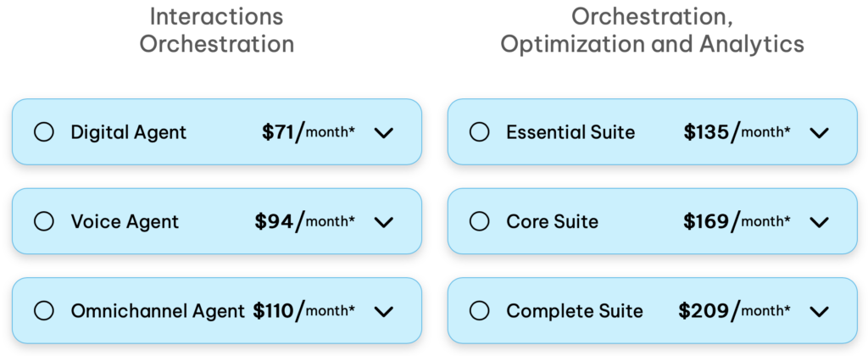Click the Voice Agent plan label

(x=125, y=221)
